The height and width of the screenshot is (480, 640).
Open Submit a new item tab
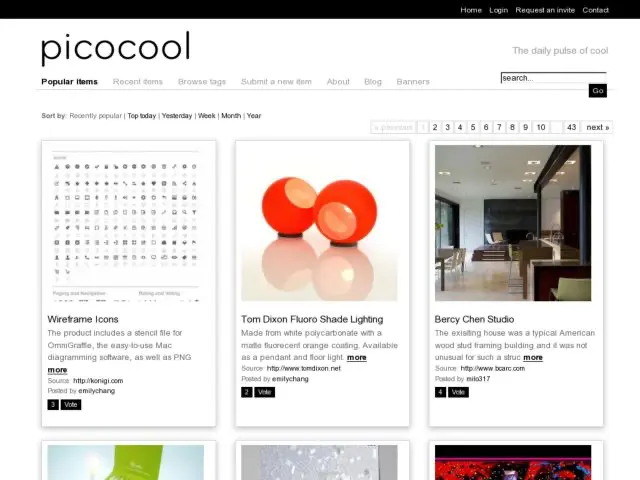[x=276, y=82]
